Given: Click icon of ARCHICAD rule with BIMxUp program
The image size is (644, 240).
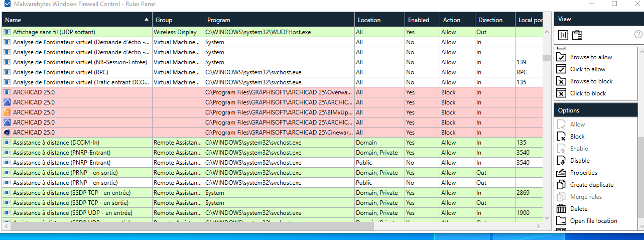Looking at the screenshot, I should (x=7, y=112).
